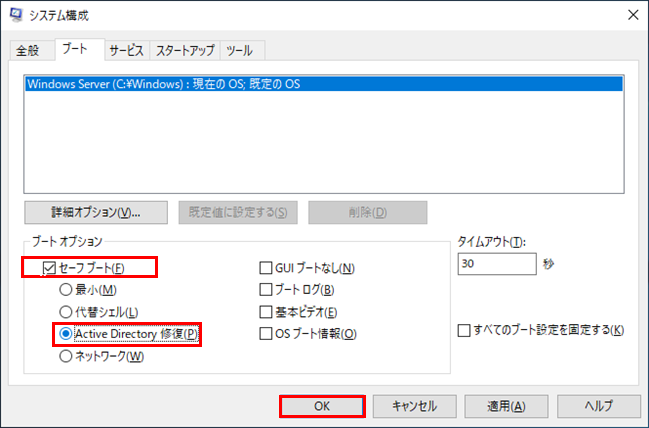Click the 既定値に設定する(S) button
The height and width of the screenshot is (428, 649).
click(238, 212)
